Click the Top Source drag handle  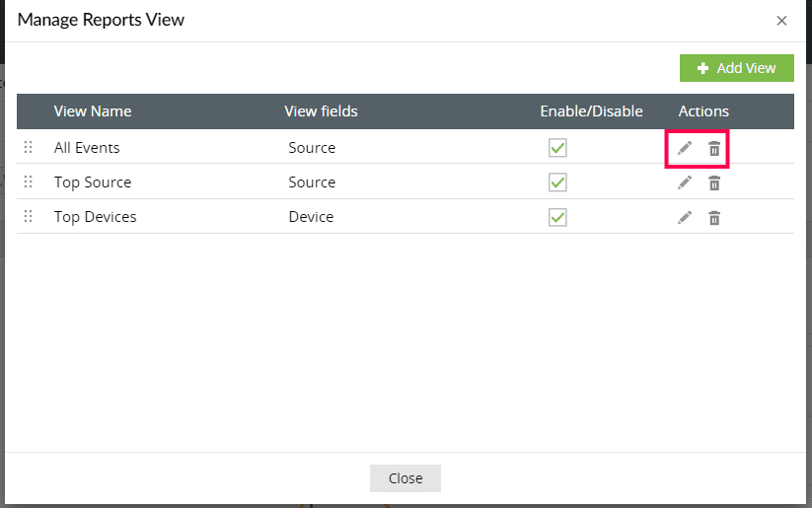(29, 182)
